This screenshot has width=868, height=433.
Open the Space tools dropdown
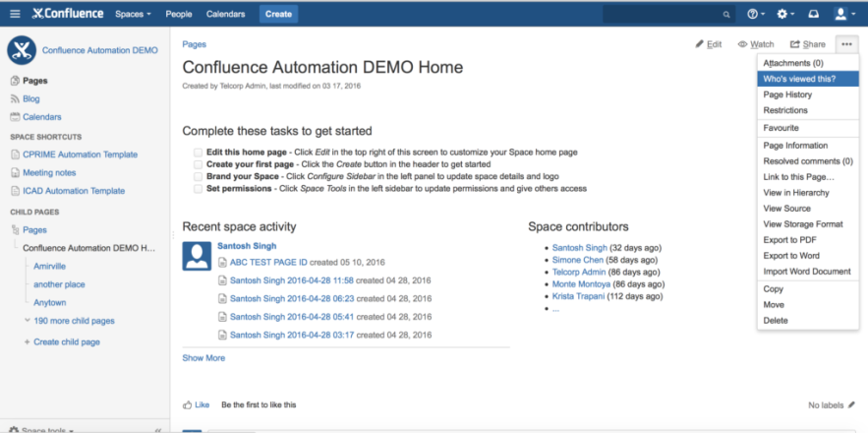(42, 430)
